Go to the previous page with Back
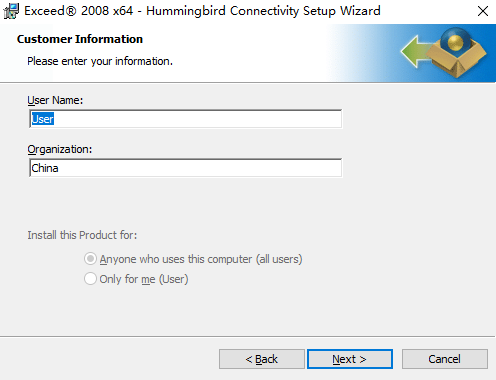 click(262, 359)
